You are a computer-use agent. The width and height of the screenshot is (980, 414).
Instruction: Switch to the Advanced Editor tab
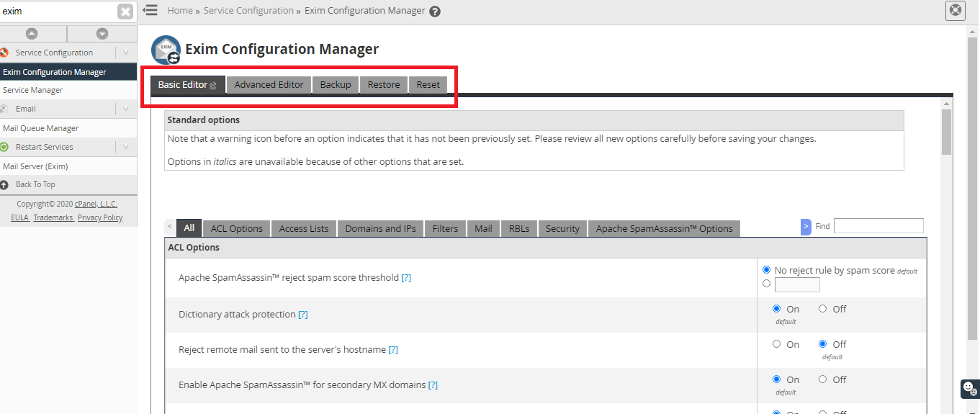(x=269, y=84)
